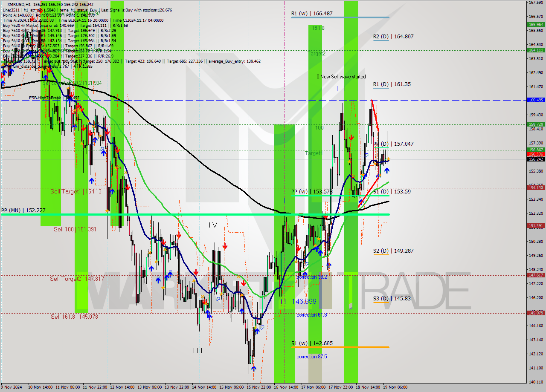Select the 156.242 current price tag
The image size is (546, 392).
[x=536, y=159]
